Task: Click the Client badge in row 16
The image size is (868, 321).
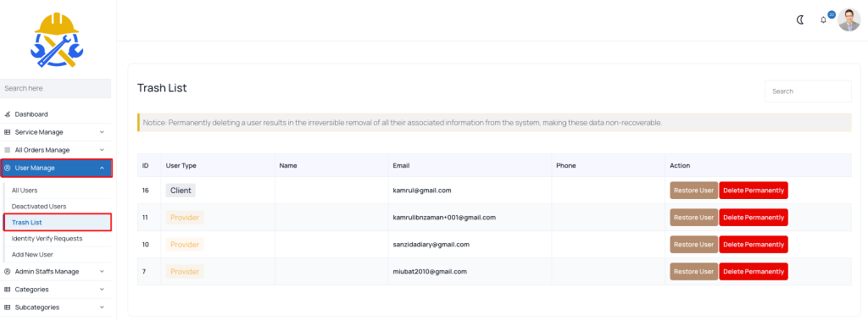Action: (x=181, y=191)
